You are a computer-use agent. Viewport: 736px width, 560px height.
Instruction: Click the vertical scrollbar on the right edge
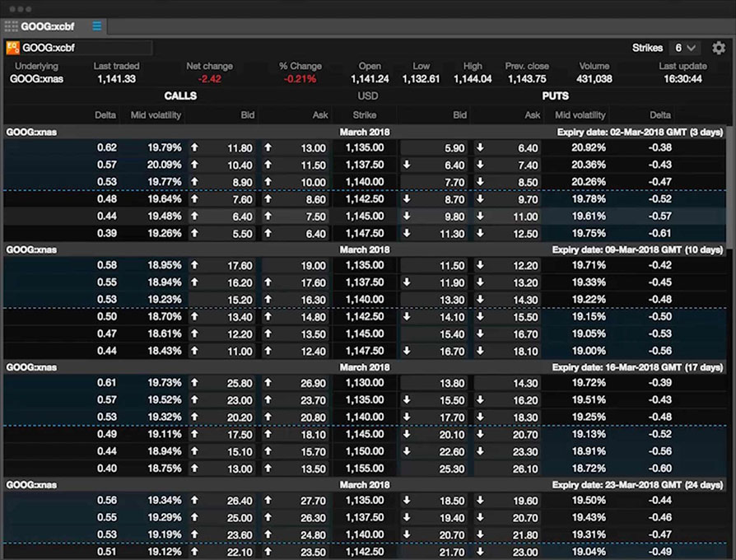[731, 165]
